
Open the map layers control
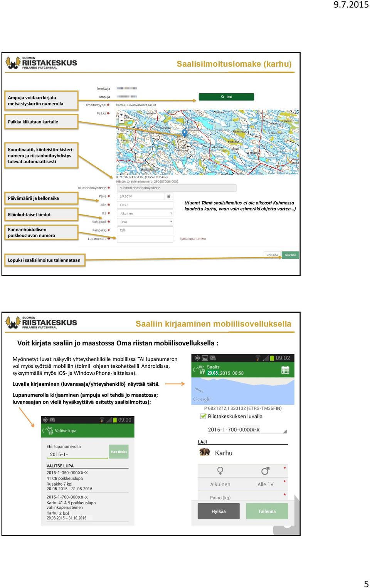(122, 129)
